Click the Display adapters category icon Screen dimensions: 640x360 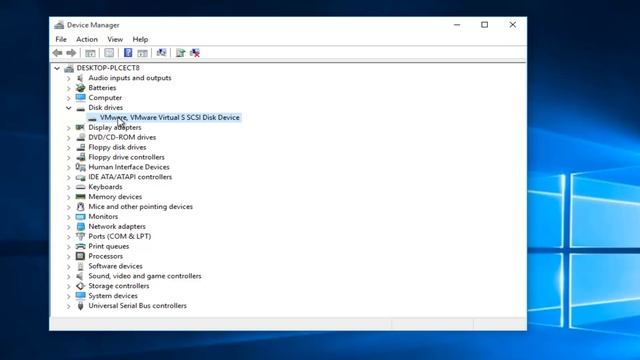80,127
